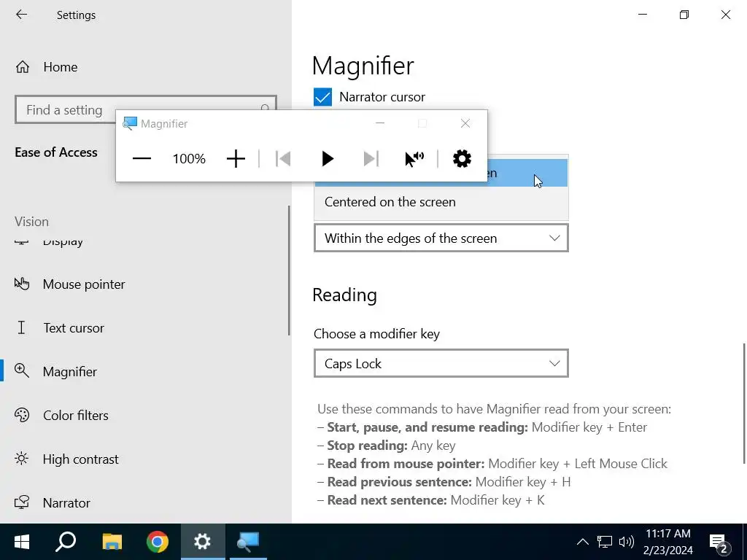This screenshot has width=747, height=560.
Task: Click the Magnifier read from here icon
Action: [x=414, y=158]
